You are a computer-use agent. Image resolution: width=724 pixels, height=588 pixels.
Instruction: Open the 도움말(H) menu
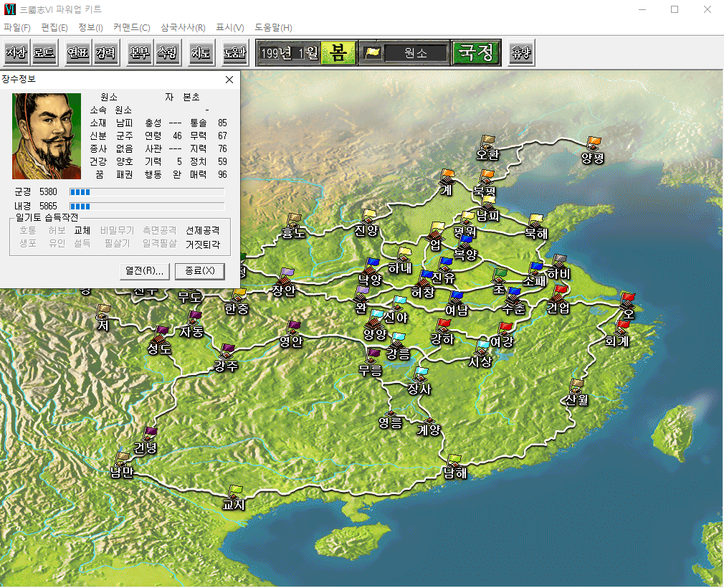click(x=273, y=28)
